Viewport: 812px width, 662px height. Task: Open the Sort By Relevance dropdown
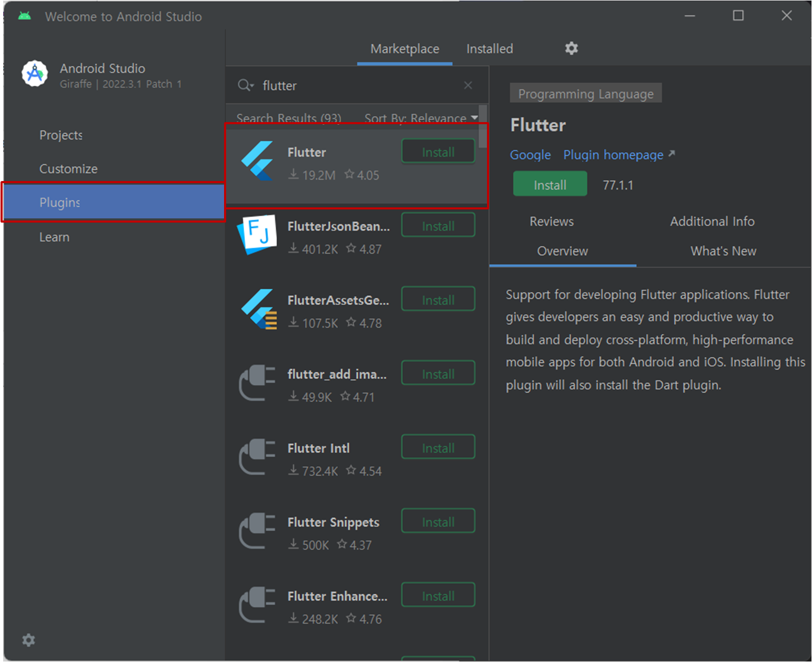click(421, 118)
